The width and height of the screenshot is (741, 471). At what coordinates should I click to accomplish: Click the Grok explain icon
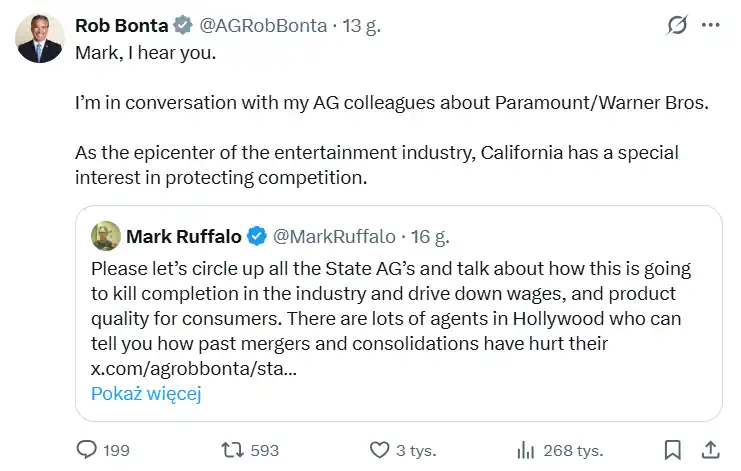(677, 25)
